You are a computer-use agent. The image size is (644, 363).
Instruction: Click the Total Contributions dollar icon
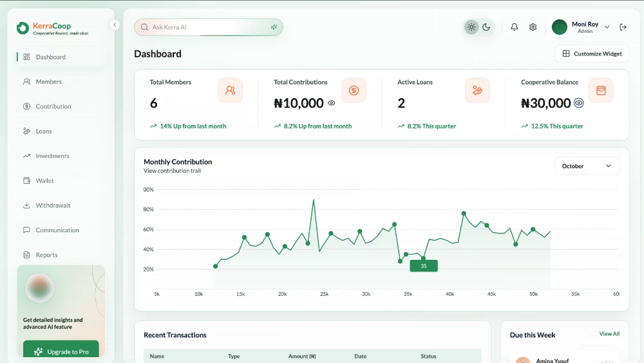[354, 90]
